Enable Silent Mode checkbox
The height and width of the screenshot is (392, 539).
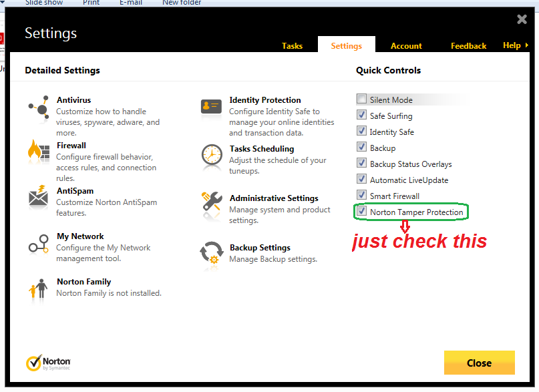361,100
